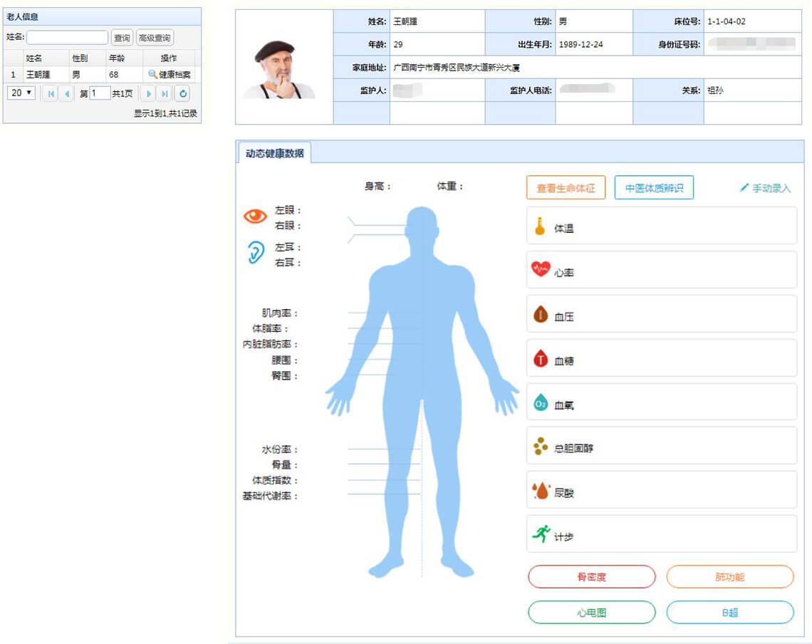The height and width of the screenshot is (644, 812).
Task: Click the 查询 search button
Action: coord(122,38)
